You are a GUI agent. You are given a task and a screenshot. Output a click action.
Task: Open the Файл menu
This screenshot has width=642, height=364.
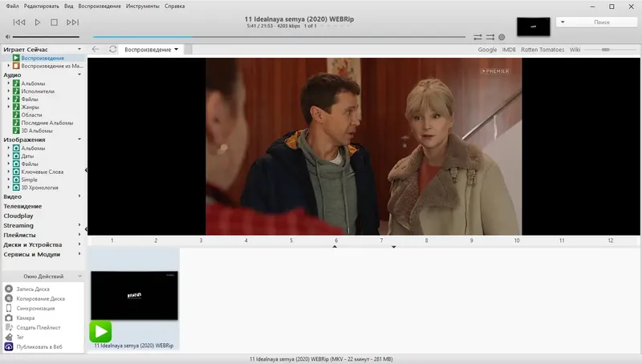tap(12, 6)
